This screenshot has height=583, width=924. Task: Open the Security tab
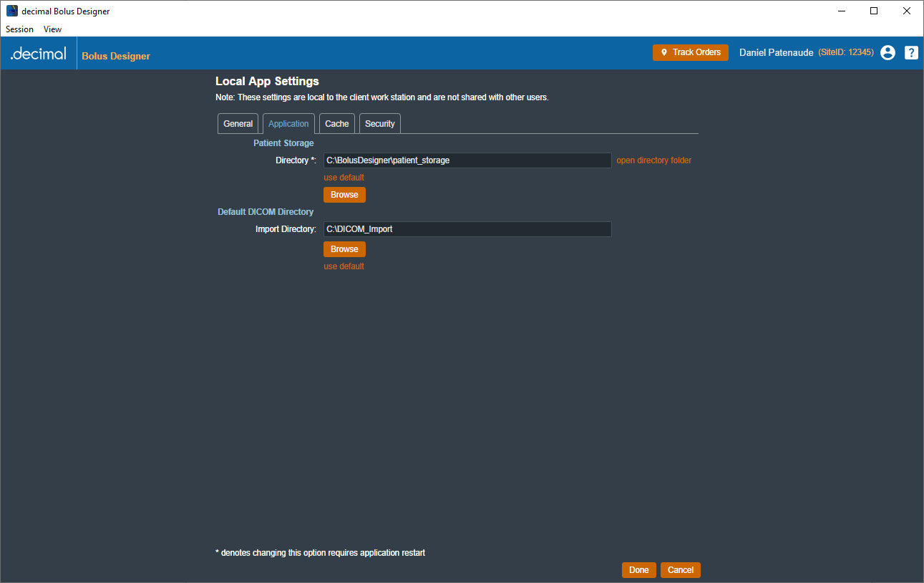pyautogui.click(x=379, y=124)
